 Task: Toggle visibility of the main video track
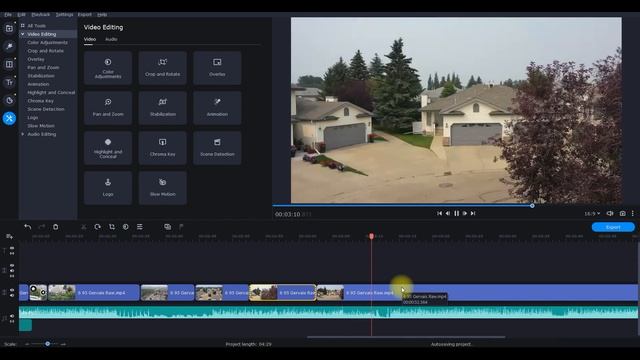pos(12,290)
